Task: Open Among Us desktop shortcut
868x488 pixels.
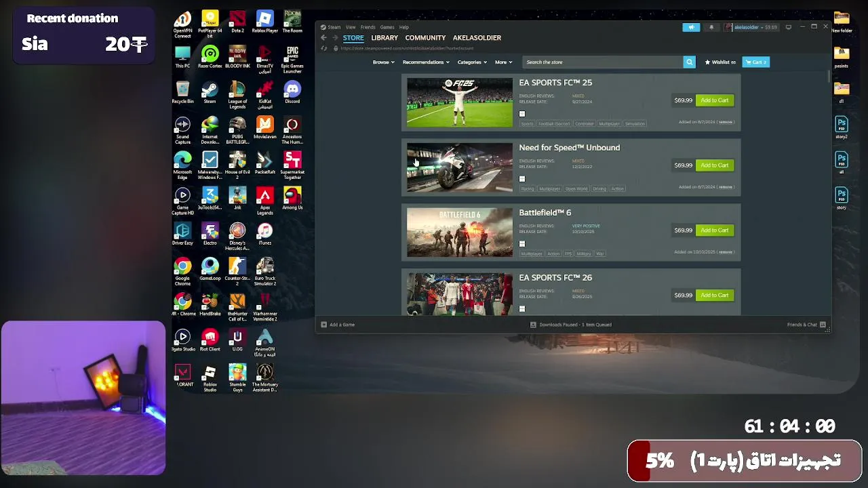Action: tap(292, 198)
